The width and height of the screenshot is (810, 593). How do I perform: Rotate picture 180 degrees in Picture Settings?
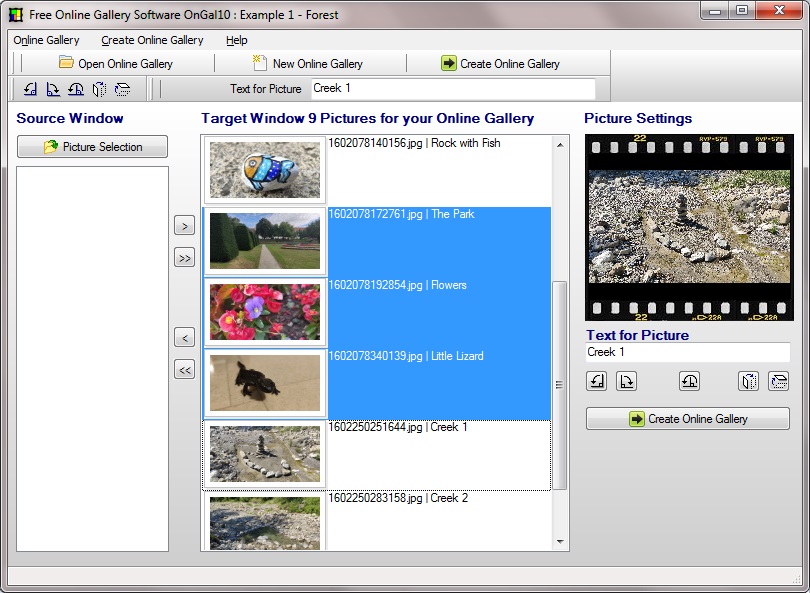click(689, 381)
